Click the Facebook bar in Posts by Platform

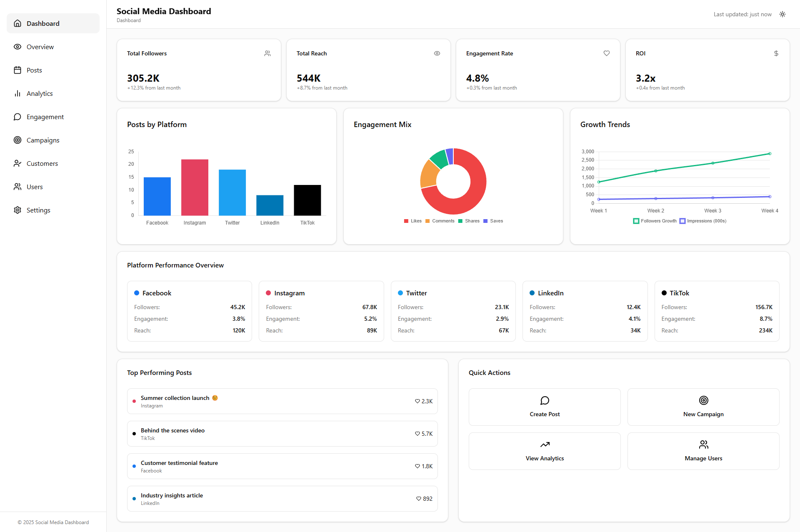(x=157, y=196)
